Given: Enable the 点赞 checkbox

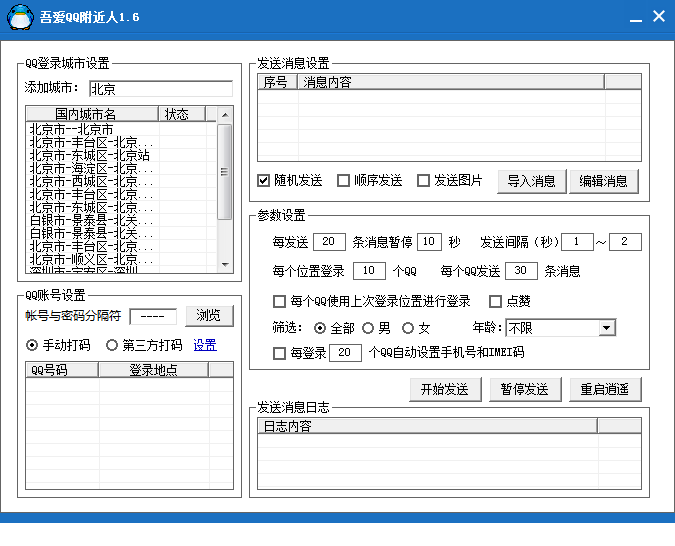Looking at the screenshot, I should tap(495, 301).
